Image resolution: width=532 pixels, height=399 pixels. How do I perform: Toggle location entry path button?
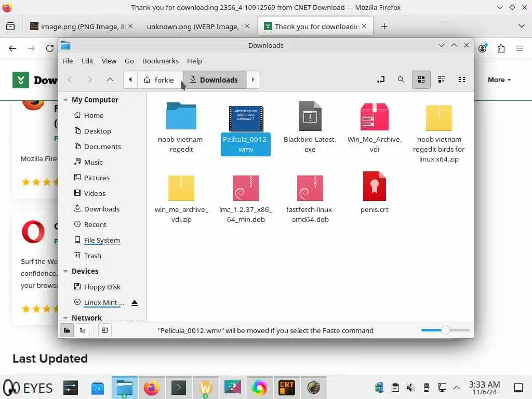coord(381,79)
